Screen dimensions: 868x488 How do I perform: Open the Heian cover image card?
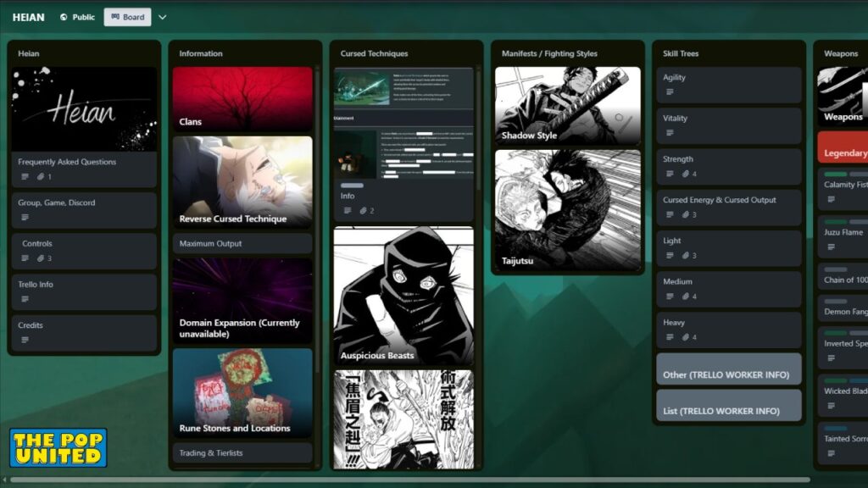pyautogui.click(x=84, y=109)
